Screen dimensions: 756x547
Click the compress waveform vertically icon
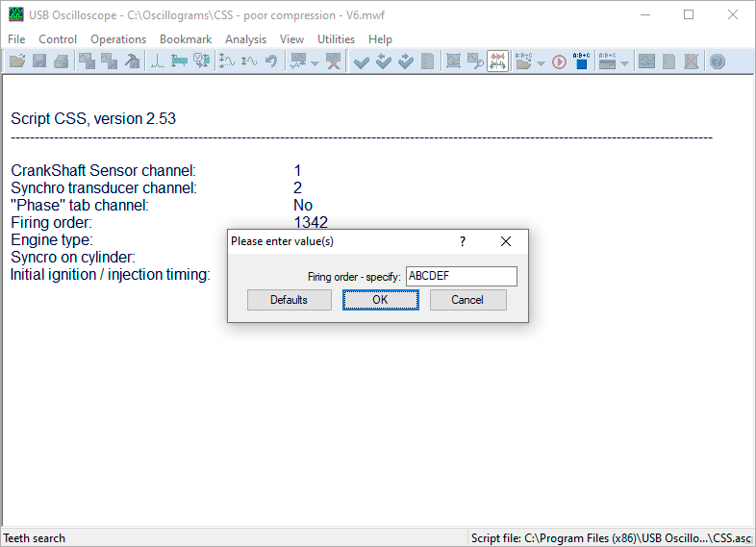click(249, 62)
